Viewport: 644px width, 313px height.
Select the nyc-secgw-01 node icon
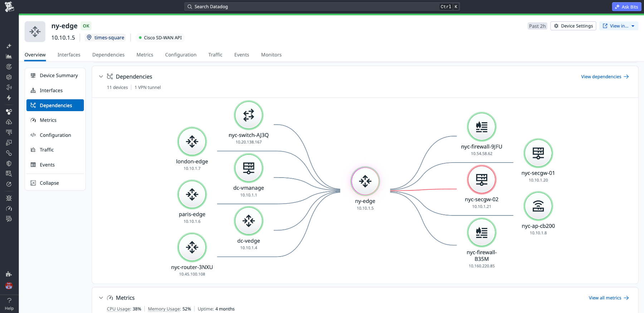point(538,153)
